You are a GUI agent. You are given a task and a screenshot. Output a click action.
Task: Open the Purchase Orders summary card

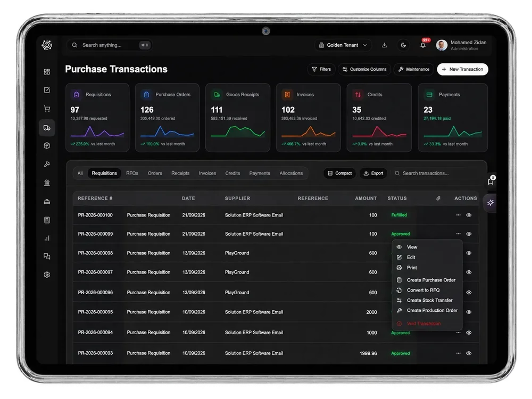point(167,118)
